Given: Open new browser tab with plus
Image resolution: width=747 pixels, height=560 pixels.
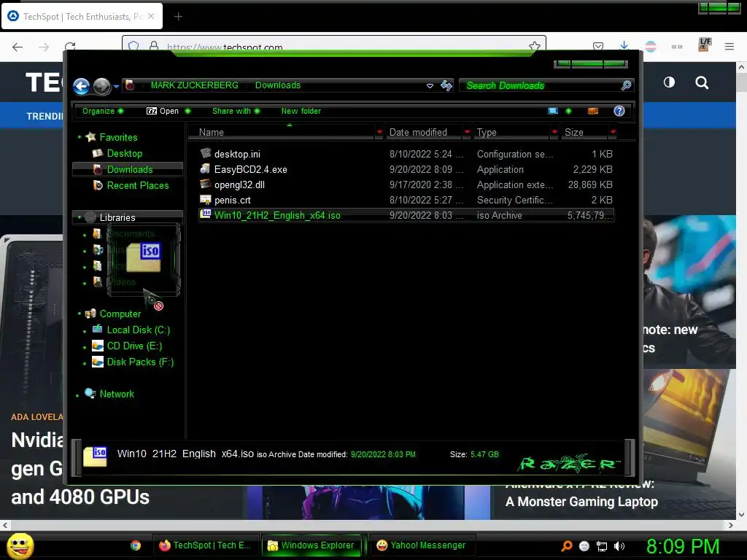Looking at the screenshot, I should (x=178, y=17).
